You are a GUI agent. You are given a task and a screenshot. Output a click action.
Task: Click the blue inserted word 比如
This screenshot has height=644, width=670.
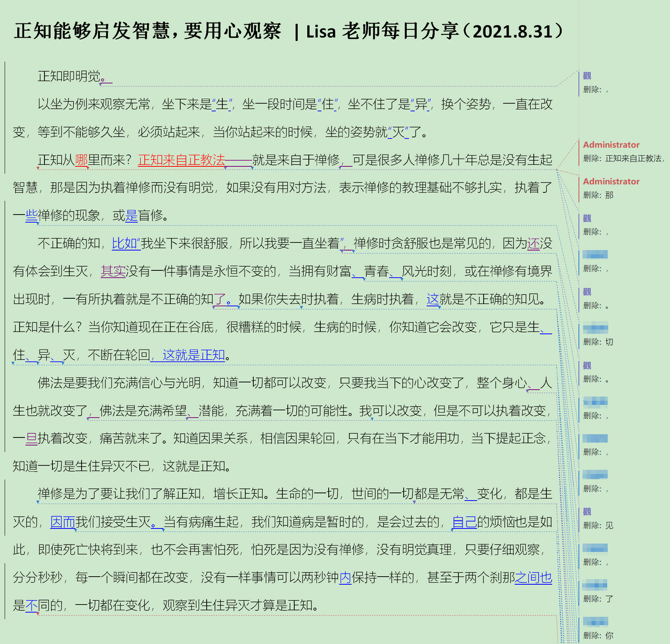tap(124, 243)
